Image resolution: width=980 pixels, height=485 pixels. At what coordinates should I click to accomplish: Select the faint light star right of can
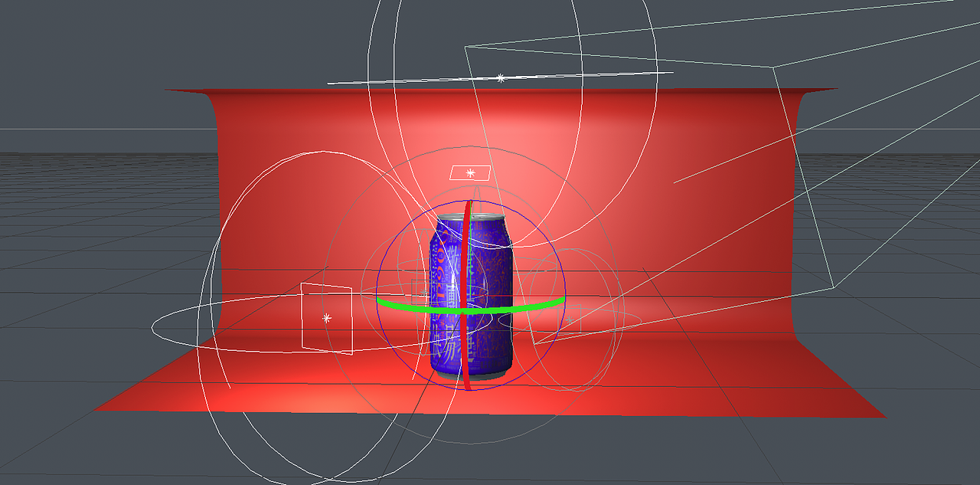coord(570,319)
